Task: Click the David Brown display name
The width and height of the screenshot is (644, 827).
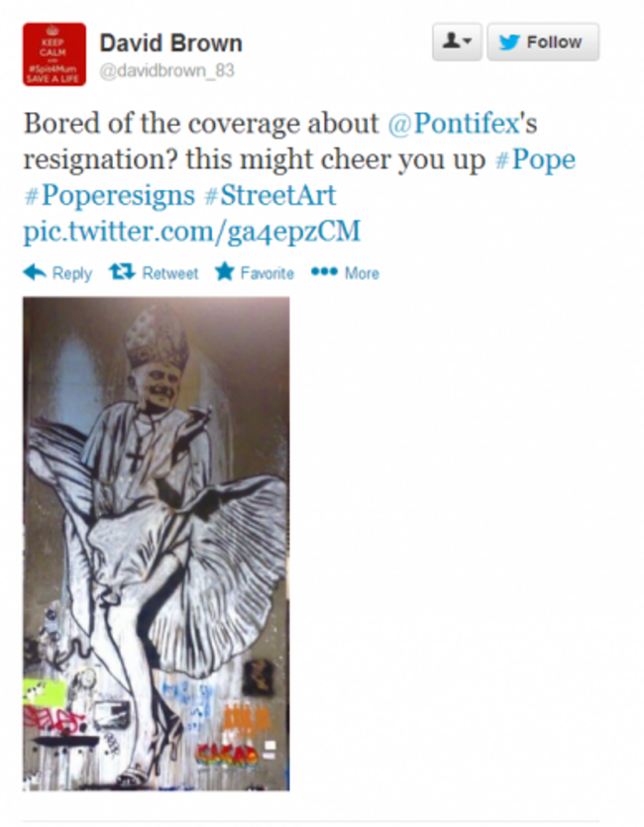Action: [x=170, y=44]
